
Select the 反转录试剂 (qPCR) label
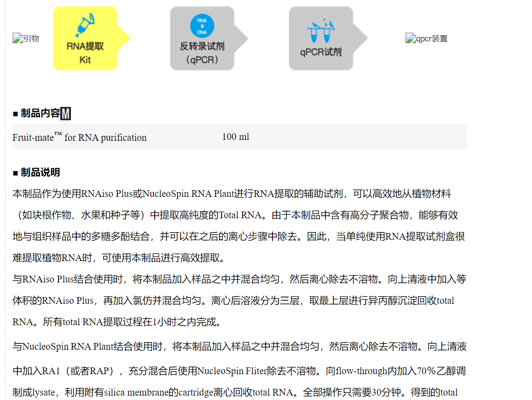202,53
